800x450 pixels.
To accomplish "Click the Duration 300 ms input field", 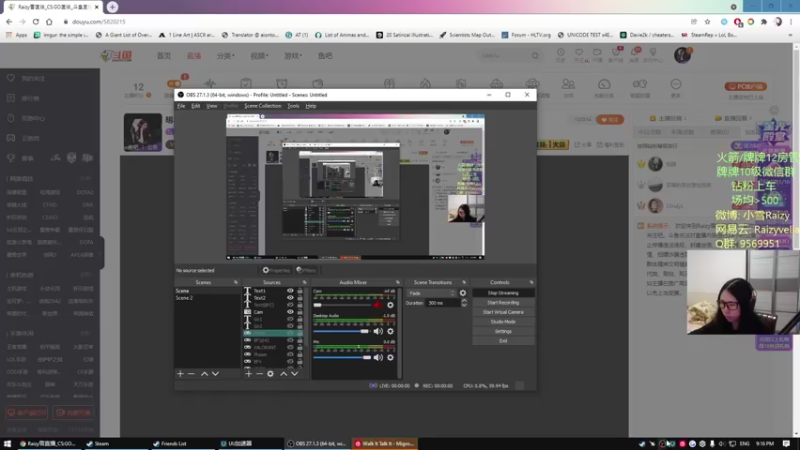I will click(442, 303).
